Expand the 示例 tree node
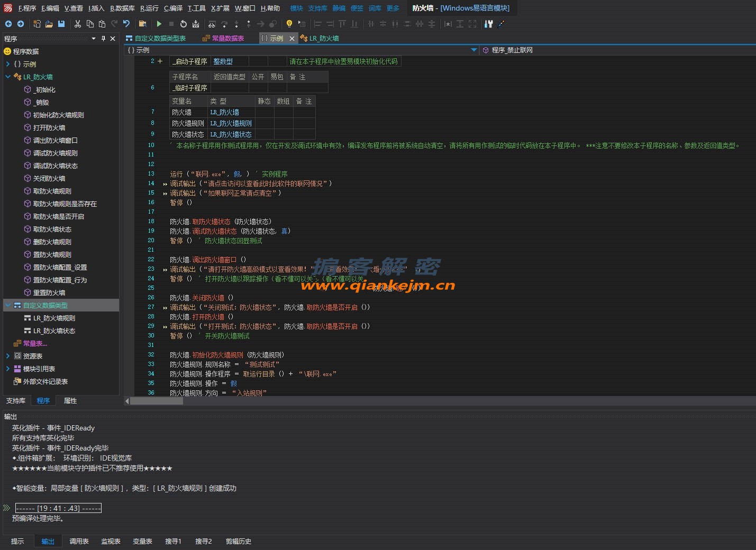Image resolution: width=756 pixels, height=550 pixels. tap(8, 64)
